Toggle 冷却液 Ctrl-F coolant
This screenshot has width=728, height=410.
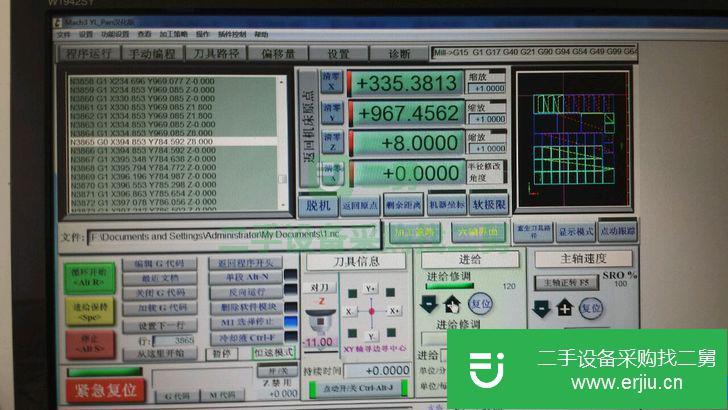pos(247,338)
